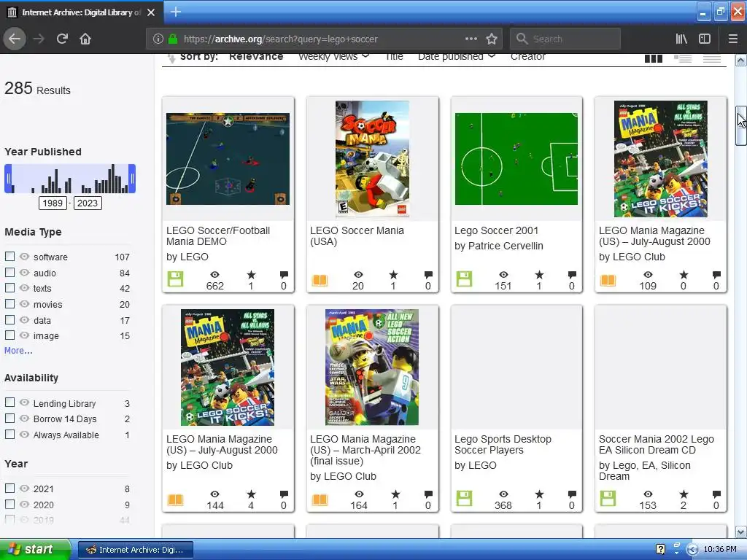Viewport: 747px width, 560px height.
Task: Click the favorites star on Lego Soccer 2001 card
Action: (x=539, y=275)
